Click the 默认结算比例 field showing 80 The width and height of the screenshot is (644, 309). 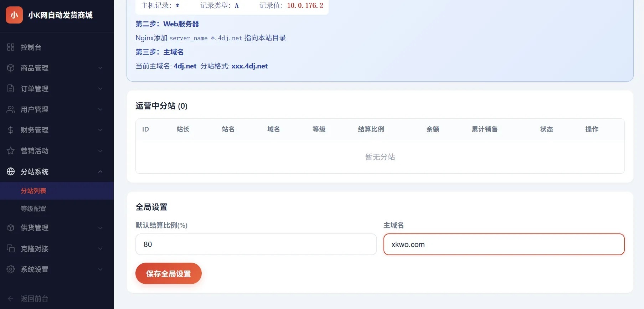click(256, 244)
